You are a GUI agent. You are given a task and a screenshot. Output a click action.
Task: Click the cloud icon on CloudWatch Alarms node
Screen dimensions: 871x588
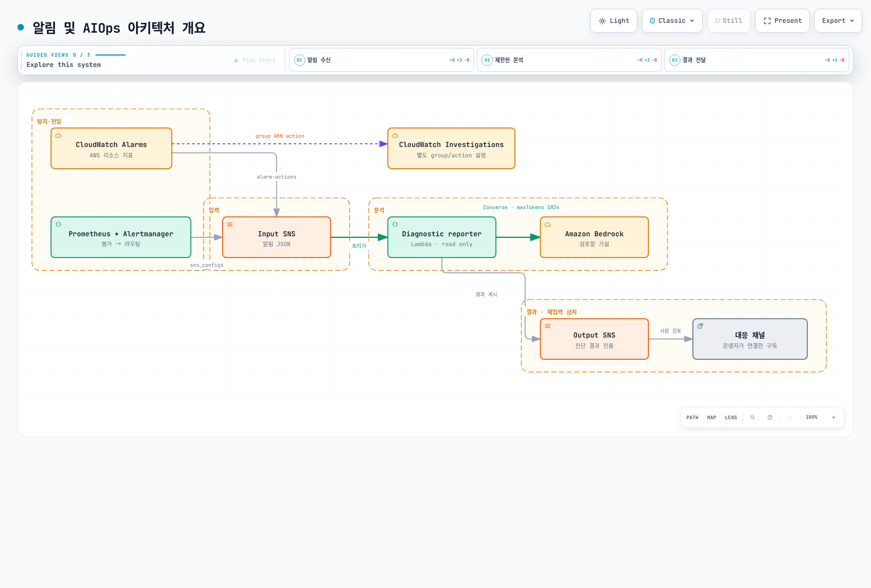click(58, 136)
